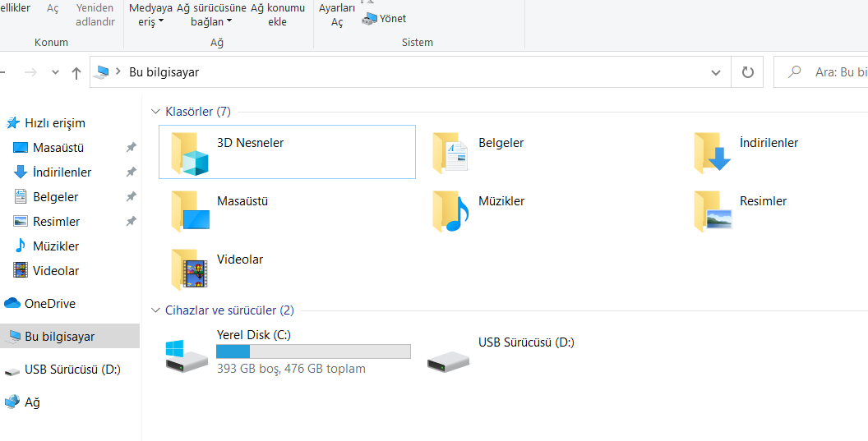Open the Resimler folder in main pane
Viewport: 868px width, 441px height.
712,211
